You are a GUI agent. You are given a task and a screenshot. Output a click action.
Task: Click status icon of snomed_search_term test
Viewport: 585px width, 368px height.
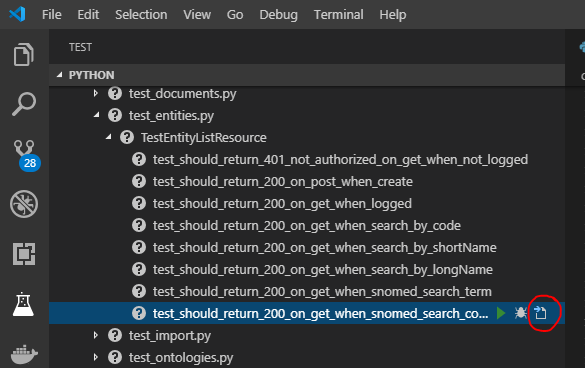pos(139,291)
